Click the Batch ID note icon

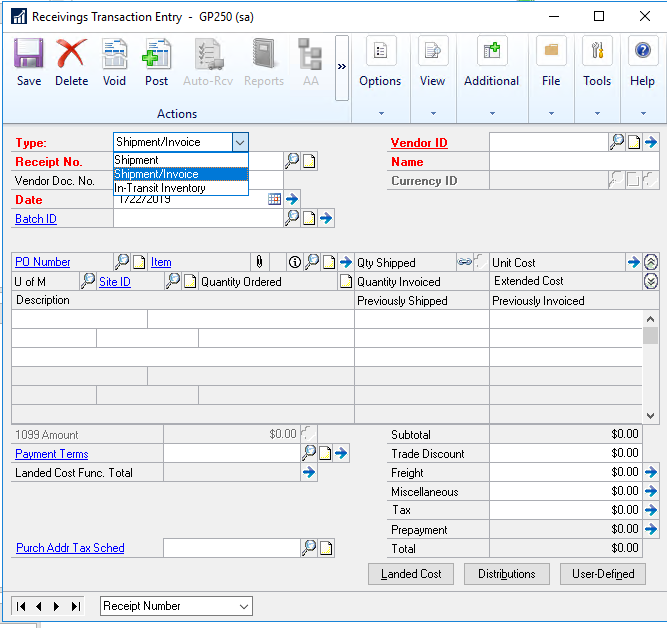(x=309, y=218)
